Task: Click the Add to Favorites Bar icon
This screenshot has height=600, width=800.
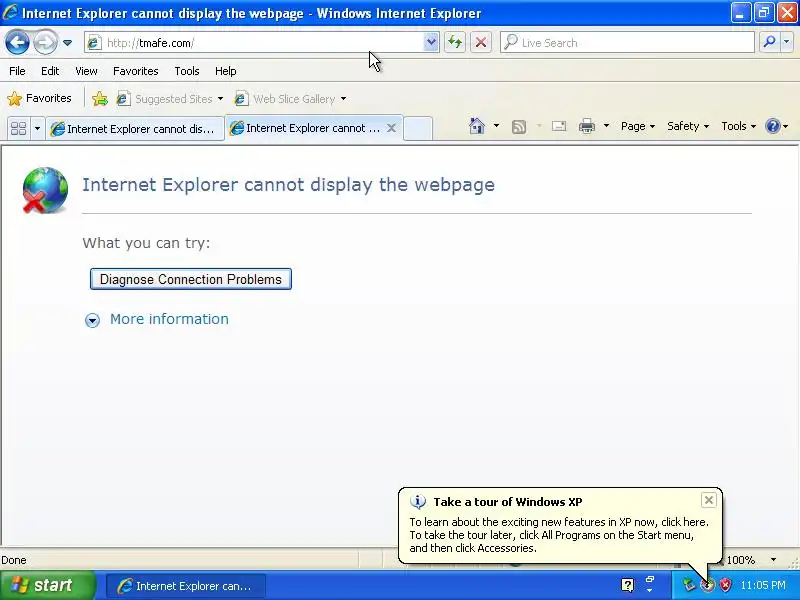Action: (x=100, y=98)
